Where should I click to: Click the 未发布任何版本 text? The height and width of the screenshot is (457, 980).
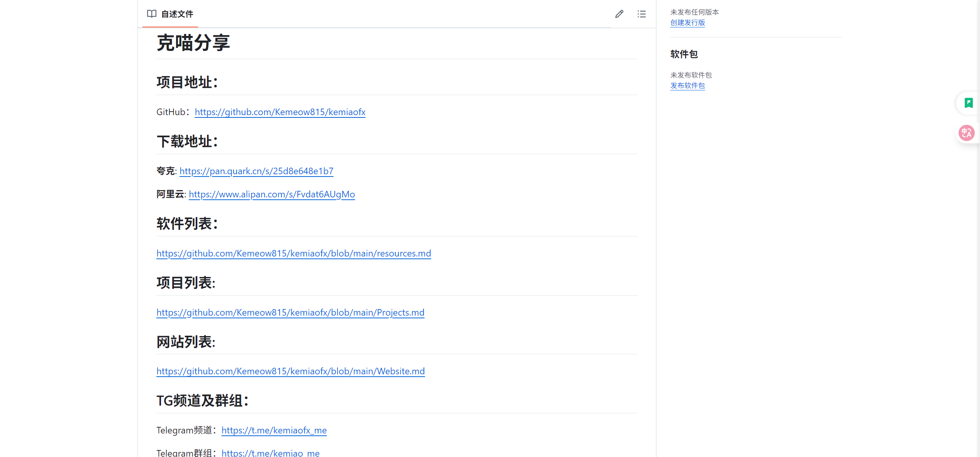pos(695,12)
